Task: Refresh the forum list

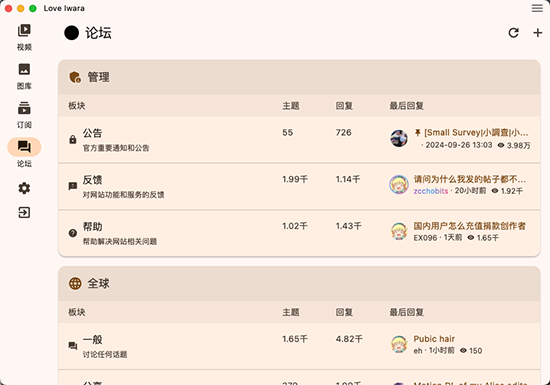Action: pos(514,33)
